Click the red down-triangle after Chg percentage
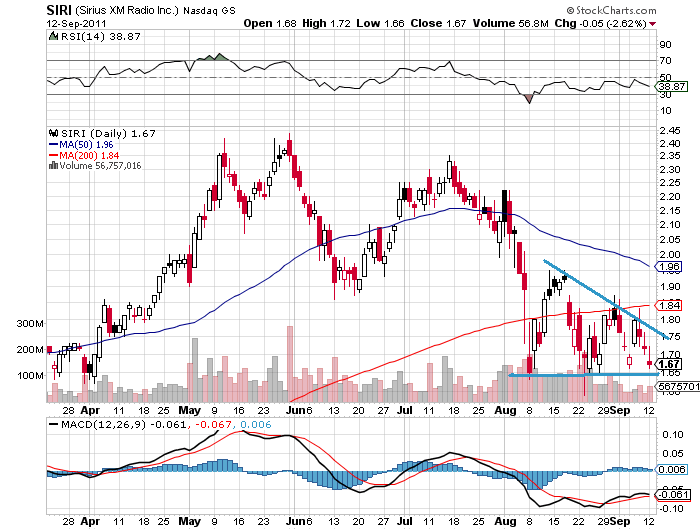The image size is (700, 530). coord(653,24)
